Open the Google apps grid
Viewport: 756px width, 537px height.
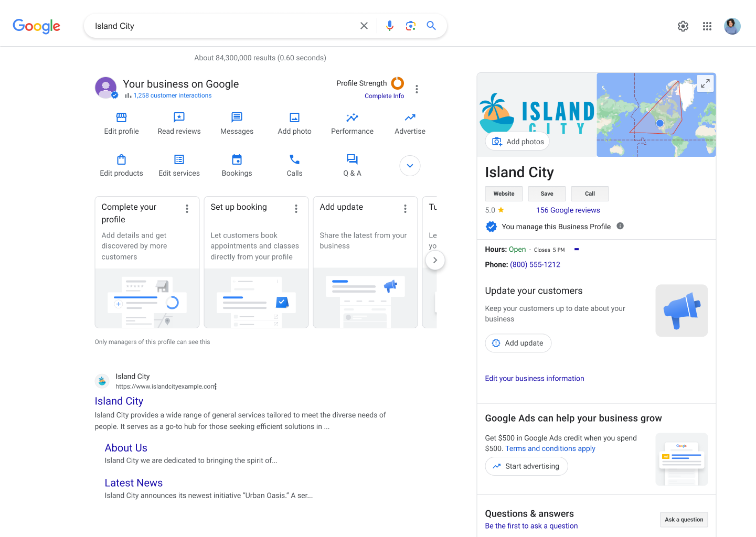(x=707, y=26)
